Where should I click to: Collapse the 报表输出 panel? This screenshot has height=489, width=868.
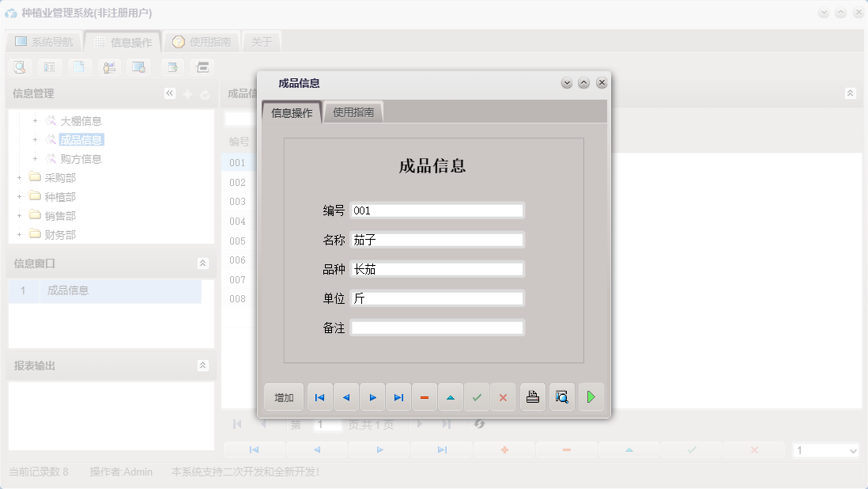[x=204, y=365]
